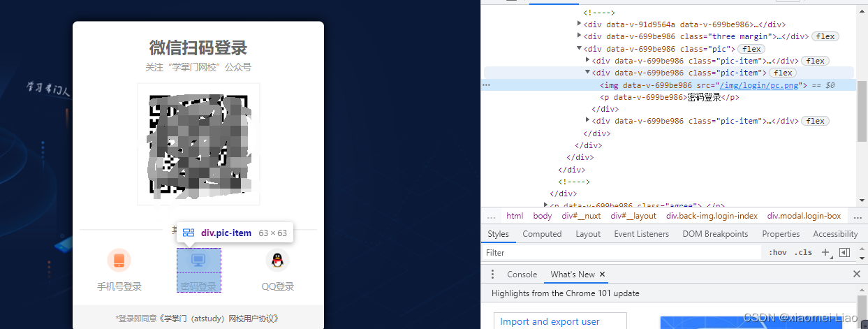Open the Event Listeners tab
Screen dimensions: 868x329
pyautogui.click(x=642, y=234)
